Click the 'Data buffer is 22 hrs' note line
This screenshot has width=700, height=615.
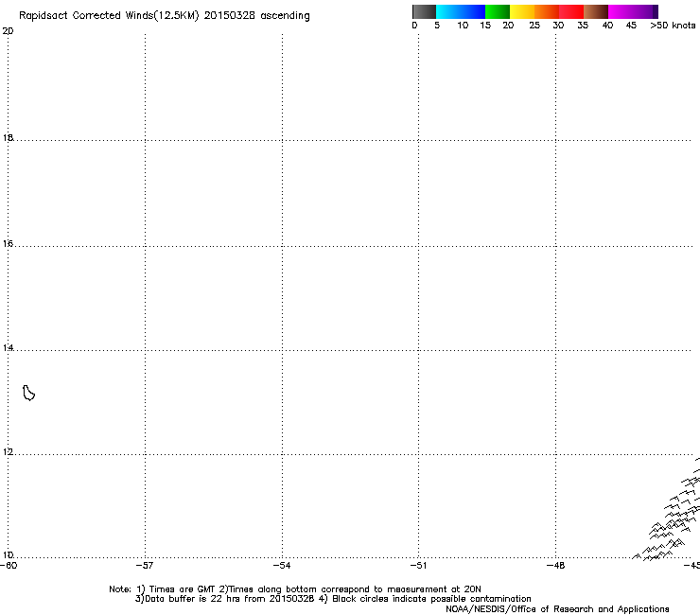[333, 599]
